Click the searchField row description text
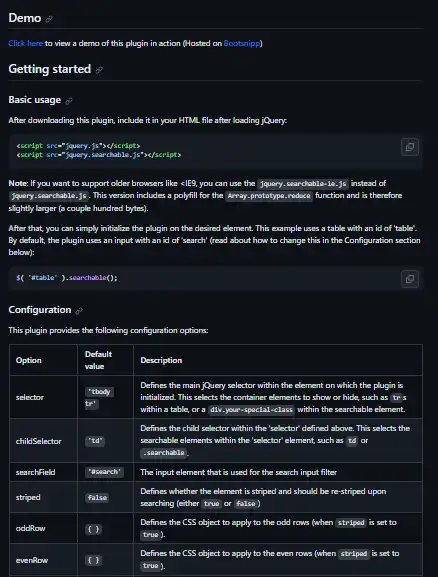 tap(239, 472)
